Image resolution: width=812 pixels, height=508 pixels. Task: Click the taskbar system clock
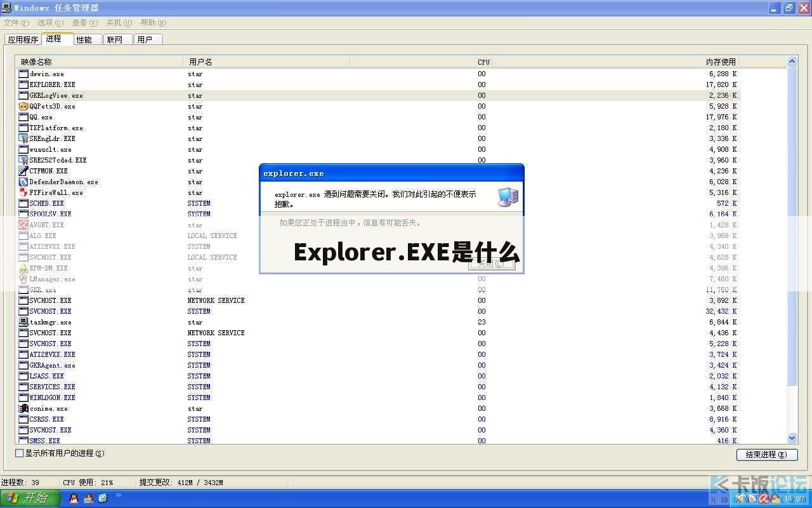pyautogui.click(x=794, y=498)
